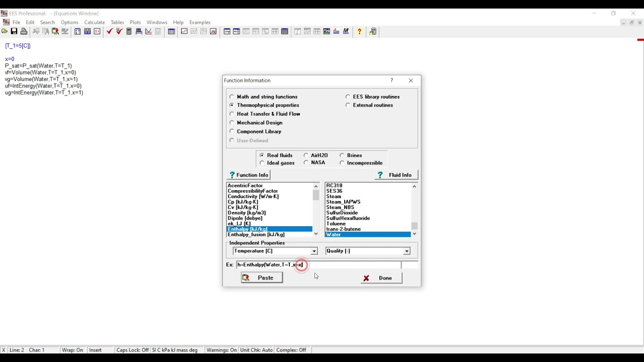
Task: Open the Tables menu
Action: coord(117,23)
